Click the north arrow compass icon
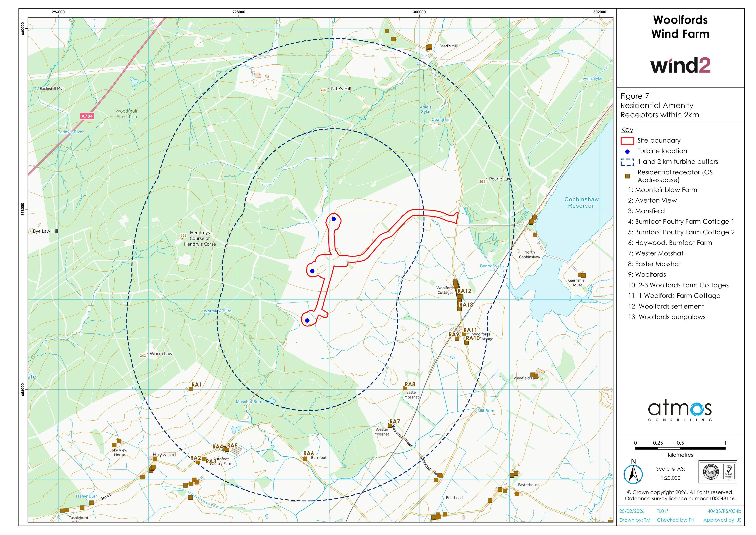 pos(633,475)
